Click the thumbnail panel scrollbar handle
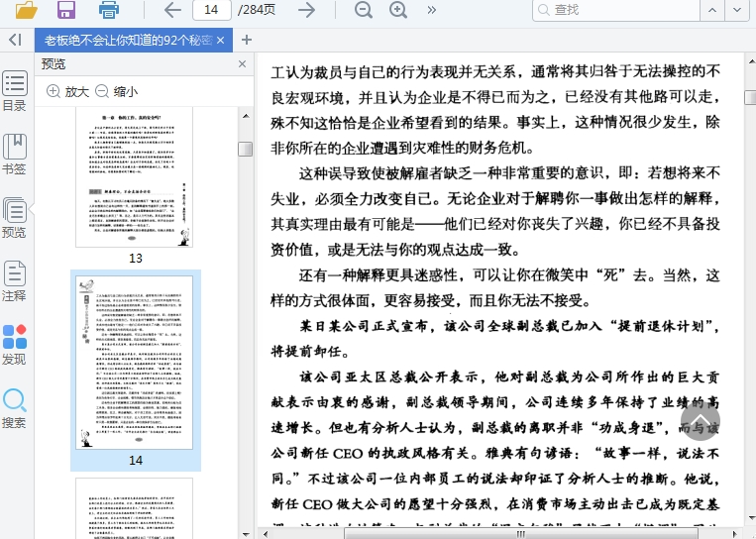Viewport: 756px width, 539px height. [x=246, y=149]
